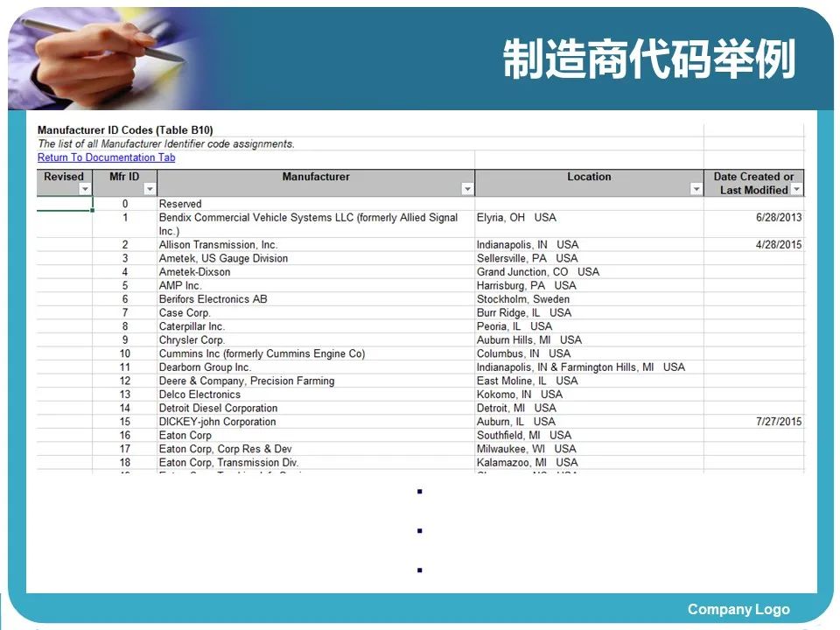The height and width of the screenshot is (630, 840).
Task: Select the Case Corp. cell
Action: click(x=316, y=313)
